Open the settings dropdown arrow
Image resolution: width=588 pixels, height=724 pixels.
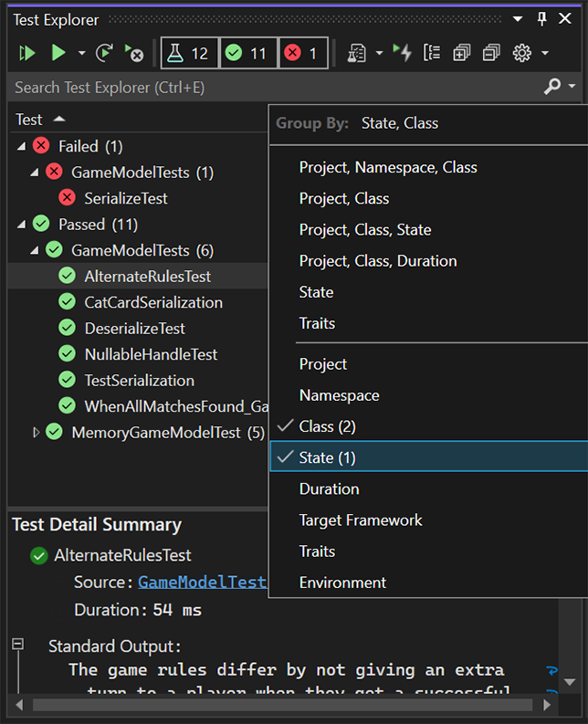[x=545, y=54]
